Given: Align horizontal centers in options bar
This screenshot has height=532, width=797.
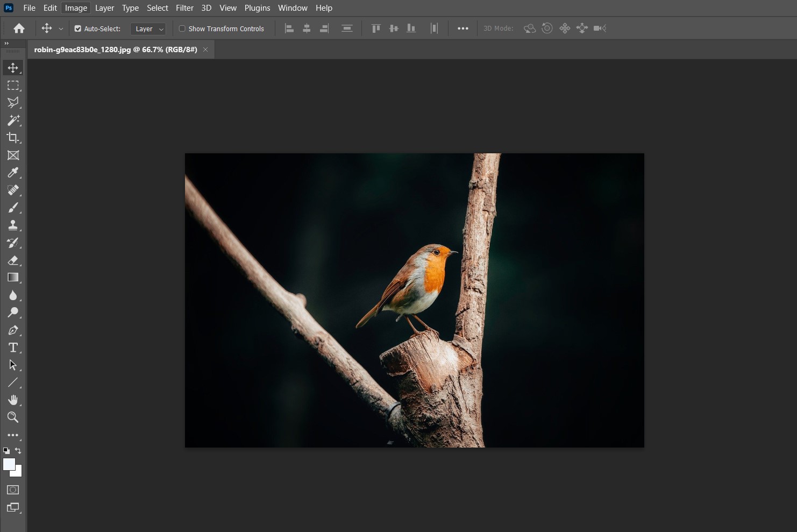Looking at the screenshot, I should click(307, 29).
